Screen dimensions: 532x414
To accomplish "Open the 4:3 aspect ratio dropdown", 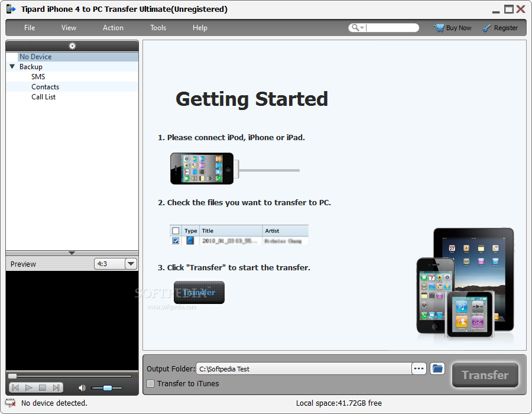I will (x=131, y=264).
